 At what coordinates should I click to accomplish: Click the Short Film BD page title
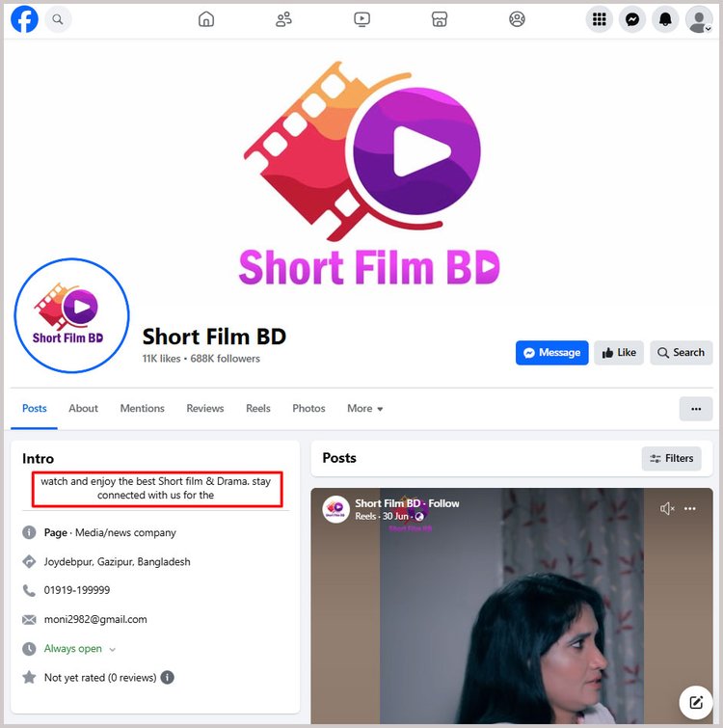[214, 337]
